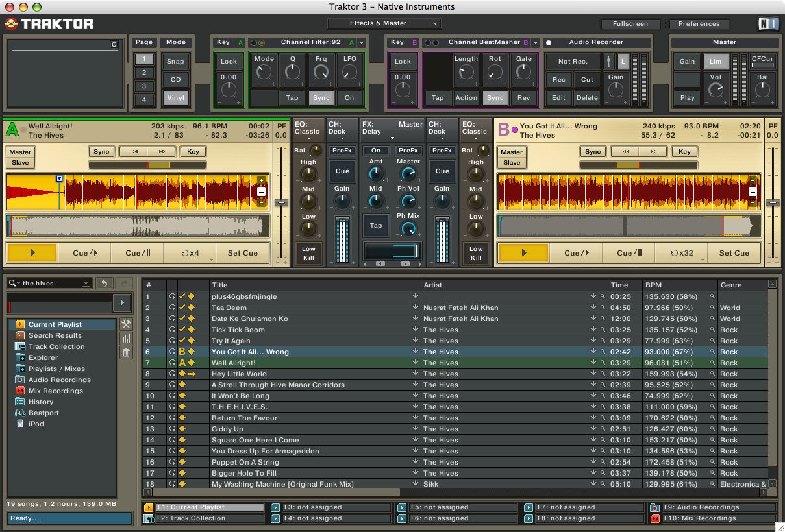Toggle the Channel Filter On button

point(349,98)
